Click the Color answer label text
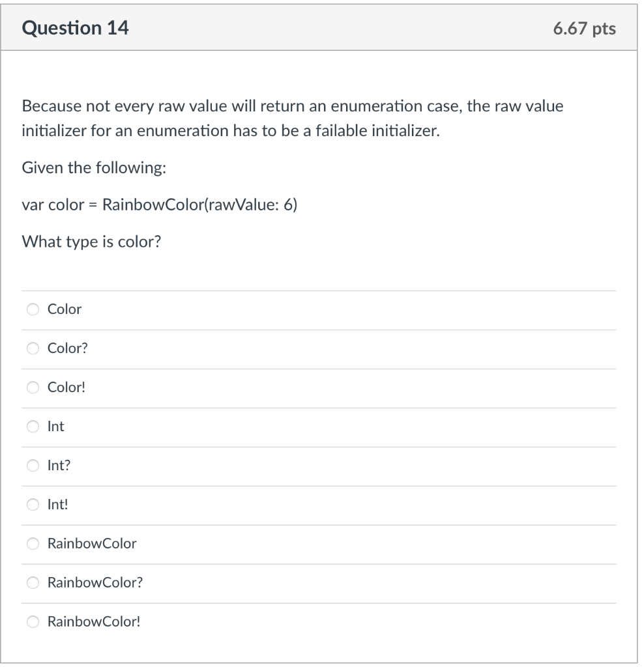This screenshot has width=644, height=667. (64, 309)
